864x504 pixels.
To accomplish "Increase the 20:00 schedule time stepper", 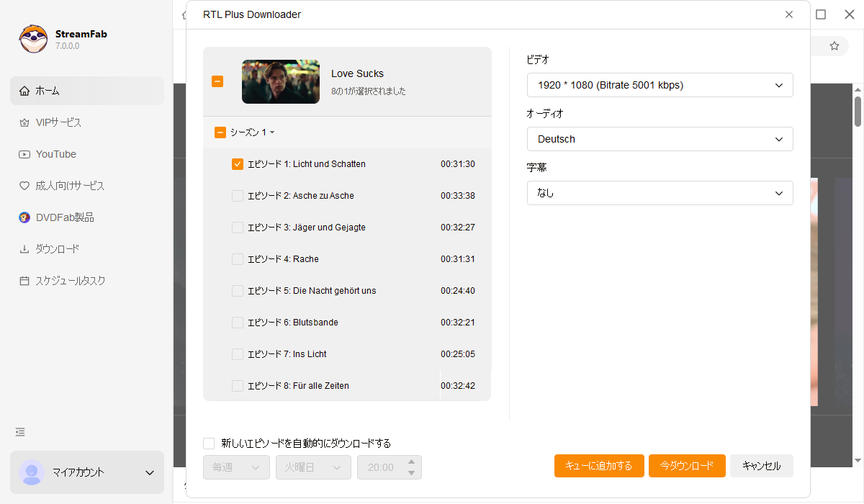I will coord(411,462).
